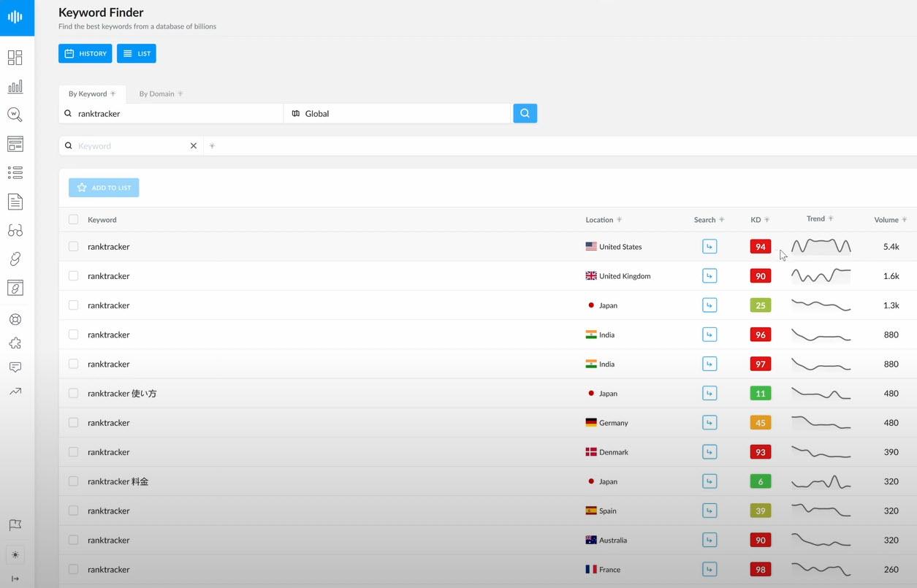This screenshot has height=588, width=917.
Task: Clear the keyword filter with X icon
Action: tap(194, 146)
